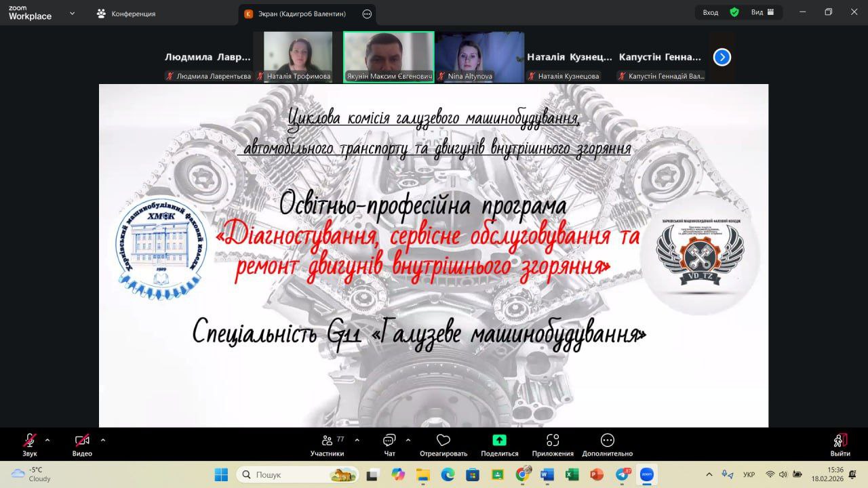
Task: Open Telegram from the taskbar
Action: (x=623, y=474)
